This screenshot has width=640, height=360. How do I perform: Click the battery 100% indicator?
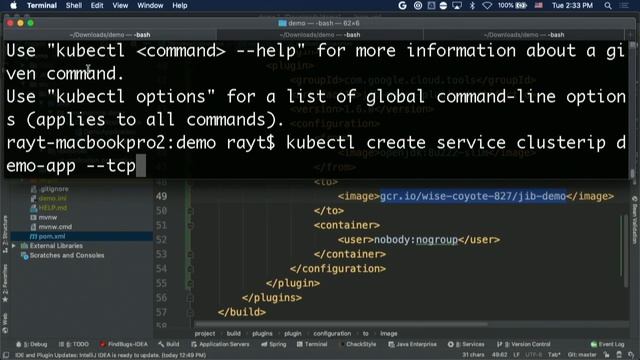click(512, 5)
